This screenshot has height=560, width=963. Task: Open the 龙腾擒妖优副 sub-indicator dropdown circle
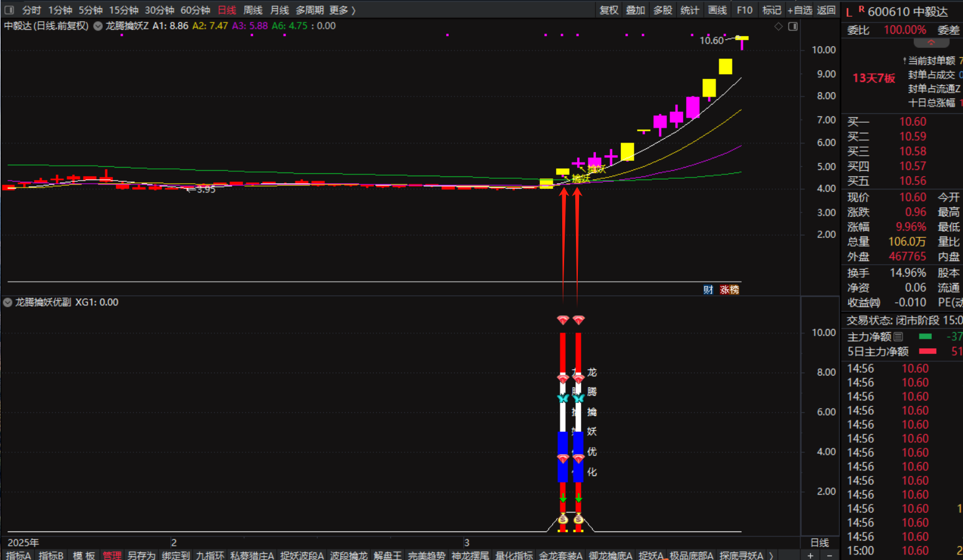pos(7,302)
